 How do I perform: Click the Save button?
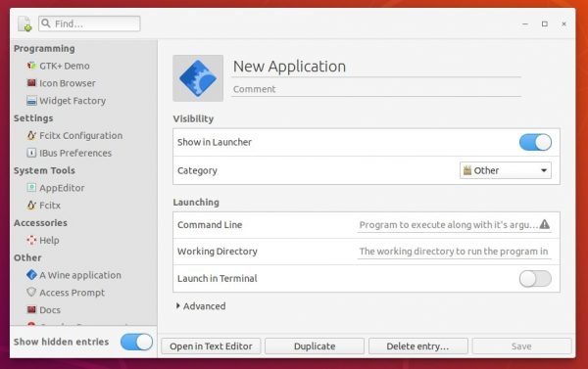(521, 346)
